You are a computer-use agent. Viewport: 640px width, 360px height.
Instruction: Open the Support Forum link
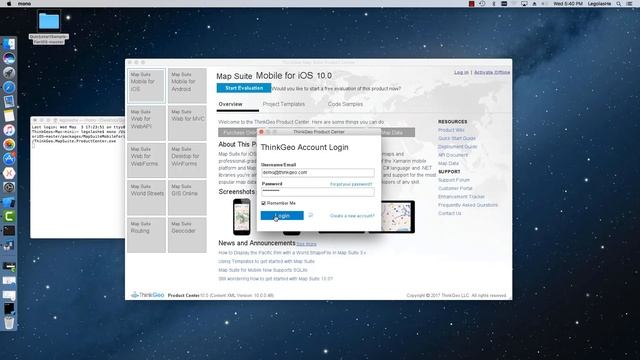coord(454,180)
